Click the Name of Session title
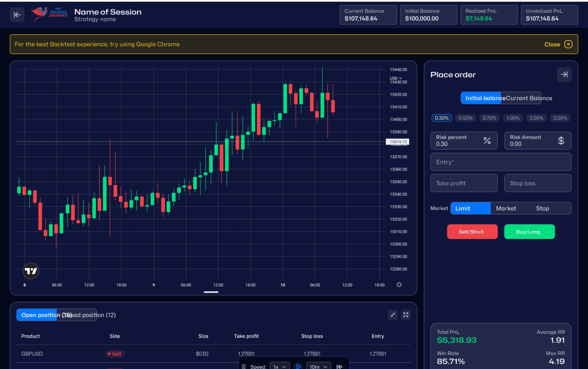Screen dimensions: 588x369 108,12
